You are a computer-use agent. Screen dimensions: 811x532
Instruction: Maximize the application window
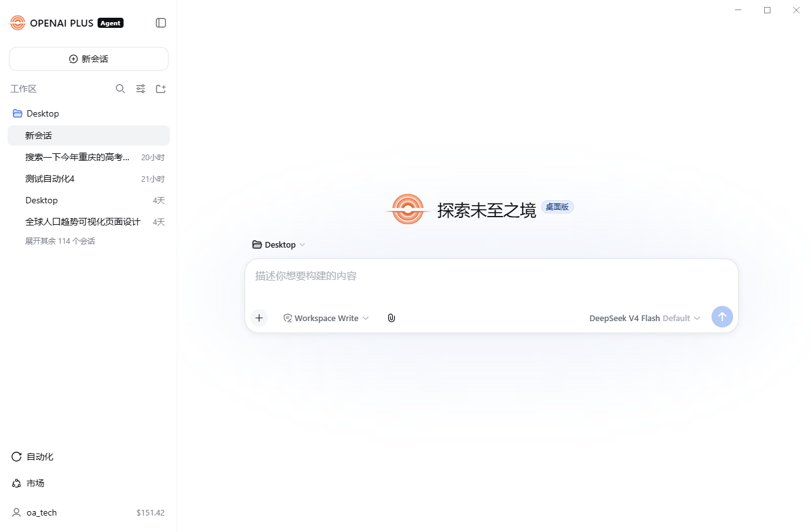tap(767, 10)
